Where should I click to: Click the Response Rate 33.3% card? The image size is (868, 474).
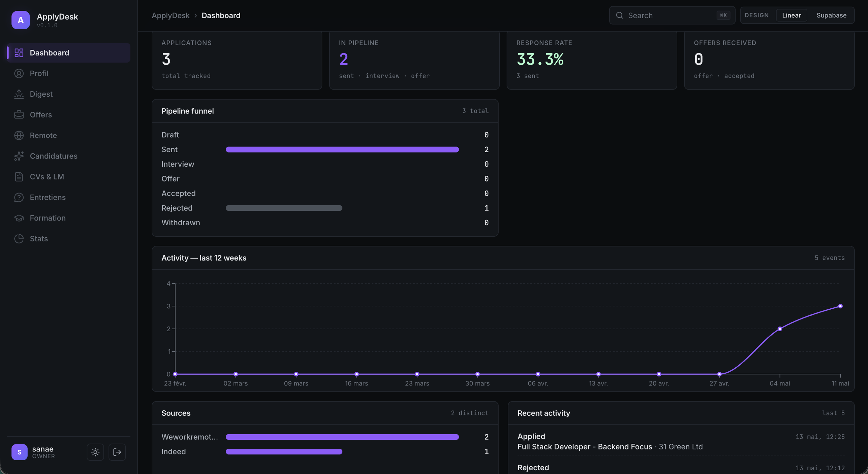(592, 61)
